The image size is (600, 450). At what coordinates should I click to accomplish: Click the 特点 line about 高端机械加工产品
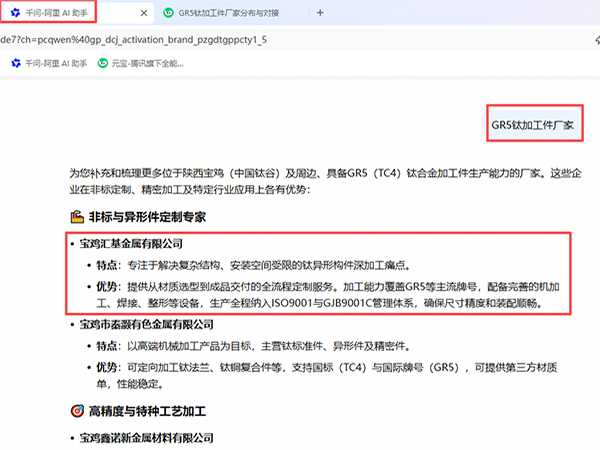[253, 346]
